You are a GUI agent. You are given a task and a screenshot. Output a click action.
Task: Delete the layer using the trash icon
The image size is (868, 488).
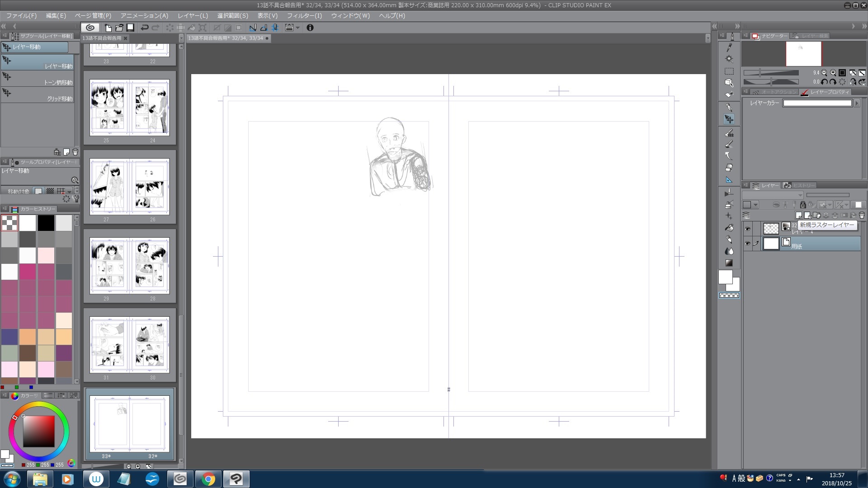(862, 216)
